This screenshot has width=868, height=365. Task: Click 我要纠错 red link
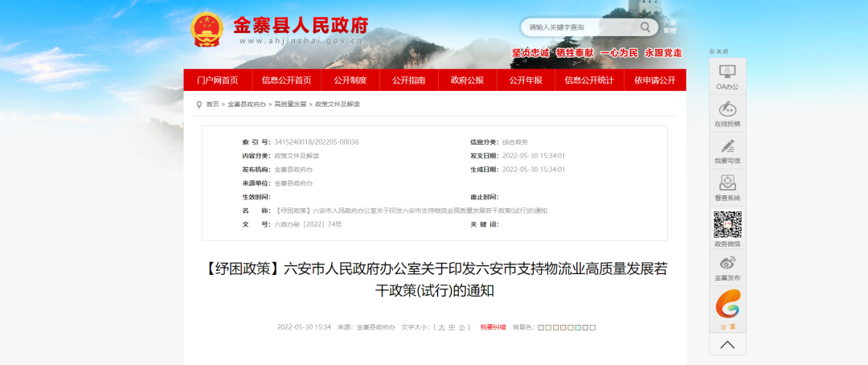(493, 327)
